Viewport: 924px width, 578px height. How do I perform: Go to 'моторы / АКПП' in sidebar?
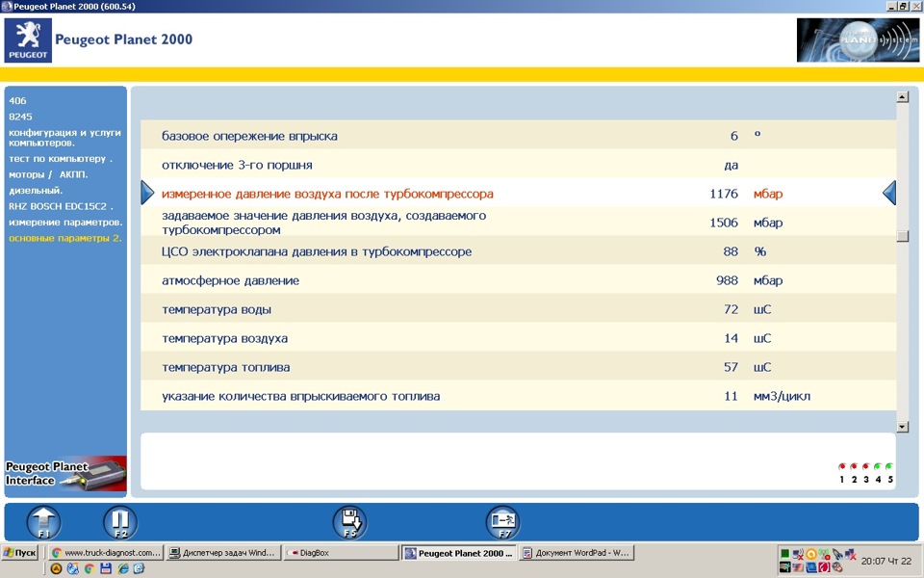click(x=49, y=174)
